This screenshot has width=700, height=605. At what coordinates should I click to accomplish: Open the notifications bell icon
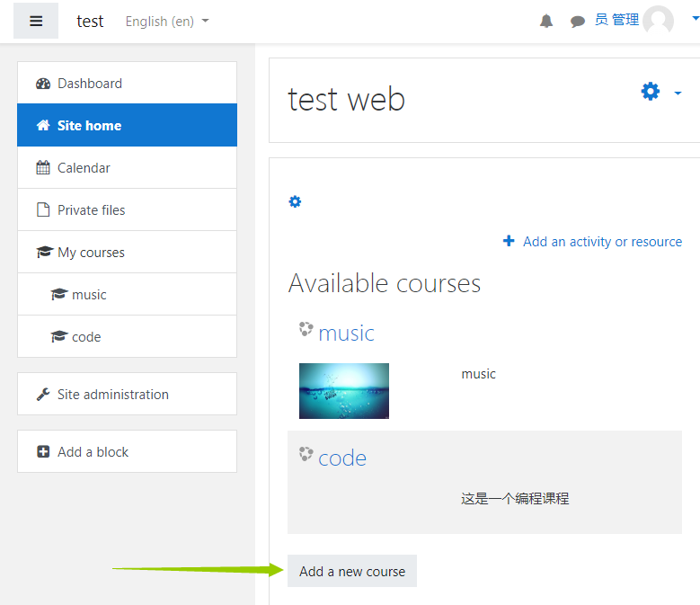pyautogui.click(x=546, y=22)
